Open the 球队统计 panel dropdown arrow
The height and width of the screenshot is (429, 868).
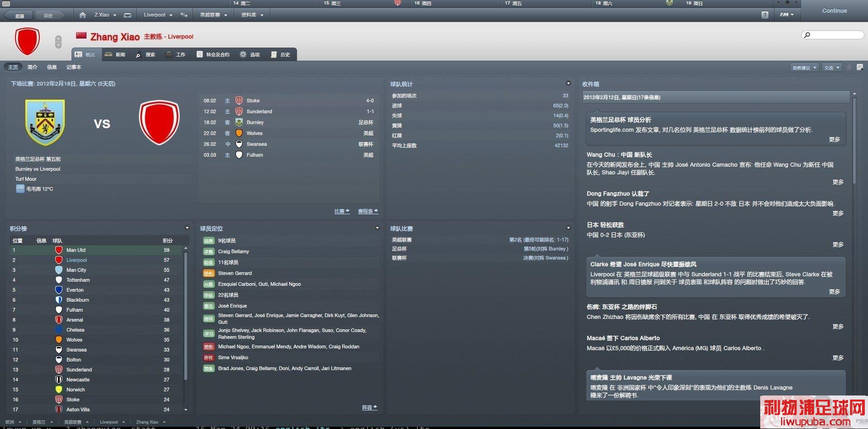[568, 83]
